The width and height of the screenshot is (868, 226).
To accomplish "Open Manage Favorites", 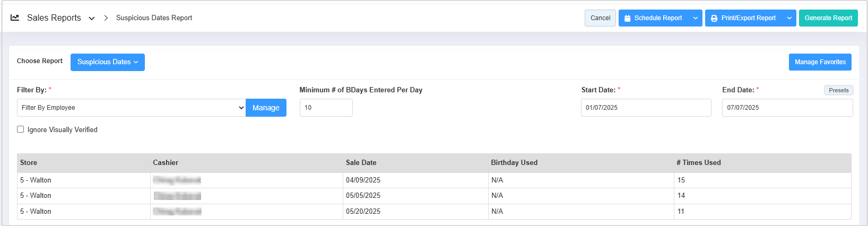I will tap(820, 62).
